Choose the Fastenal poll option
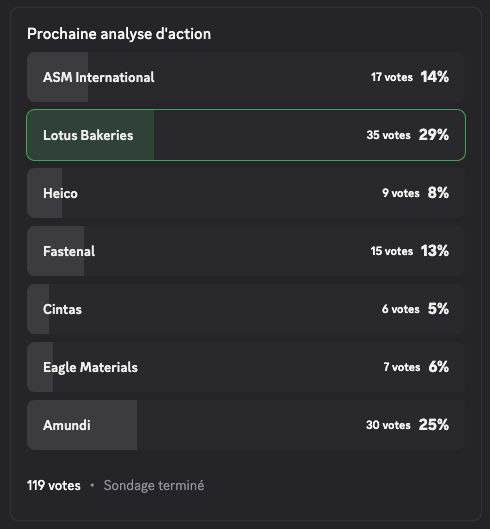Screen dimensions: 490x529 point(246,251)
